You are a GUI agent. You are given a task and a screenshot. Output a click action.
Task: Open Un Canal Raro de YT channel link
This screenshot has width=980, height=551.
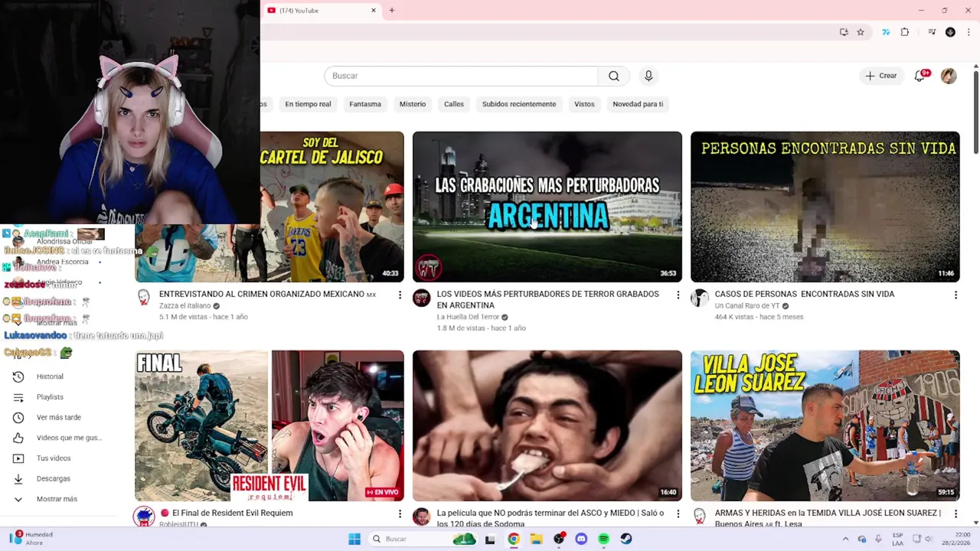[746, 306]
